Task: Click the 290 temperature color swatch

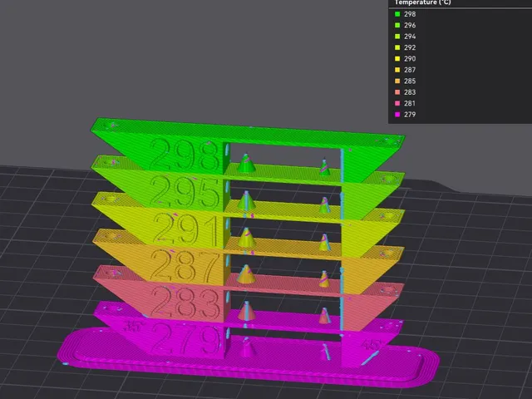Action: pyautogui.click(x=397, y=59)
